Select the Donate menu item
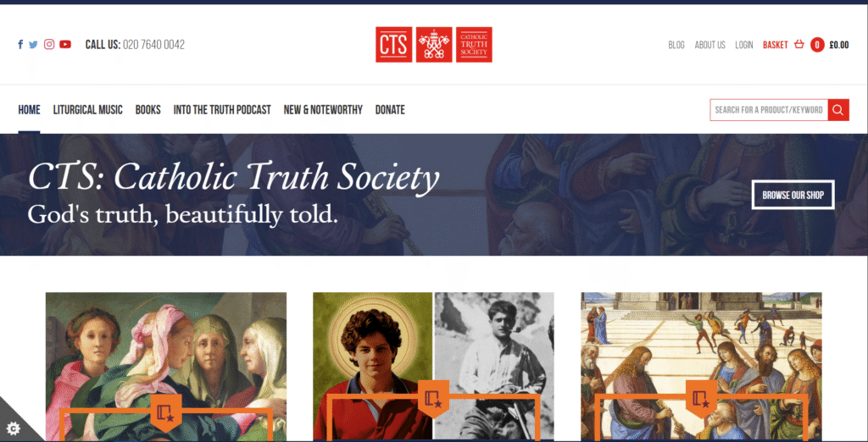 point(390,109)
